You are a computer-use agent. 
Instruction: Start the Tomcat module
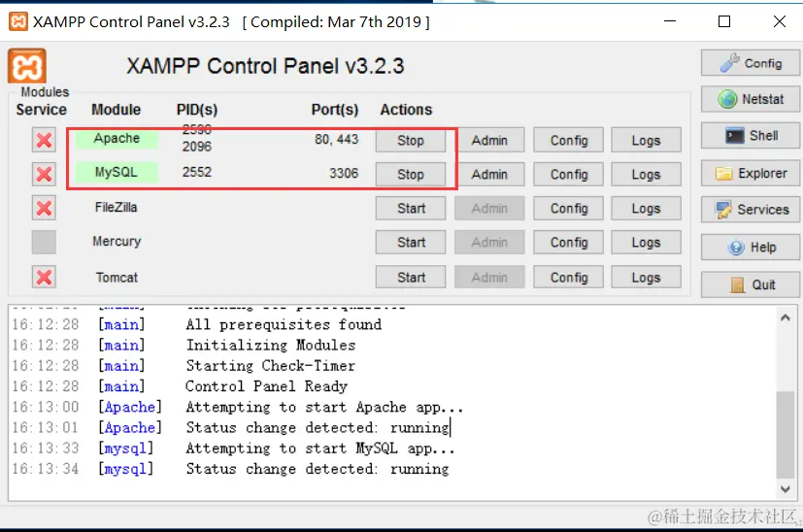pos(411,277)
